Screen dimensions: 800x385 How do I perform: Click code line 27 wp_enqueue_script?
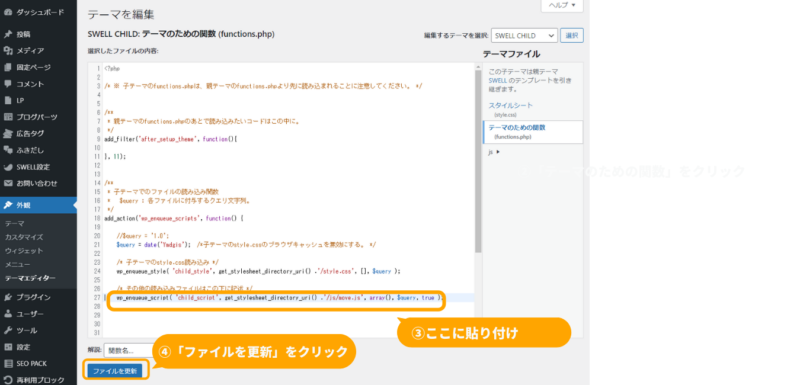pyautogui.click(x=279, y=298)
